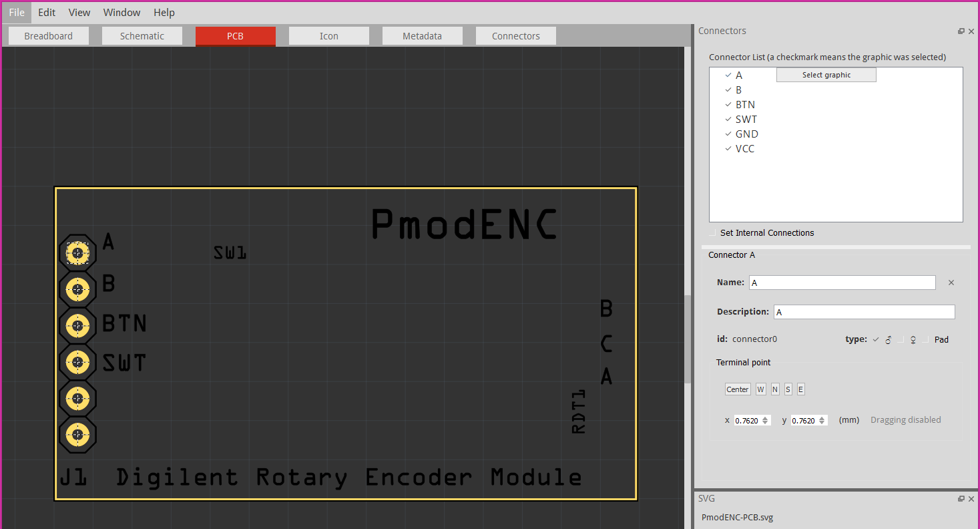Enable Set Internal Connections
Viewport: 980px width, 529px height.
(712, 232)
